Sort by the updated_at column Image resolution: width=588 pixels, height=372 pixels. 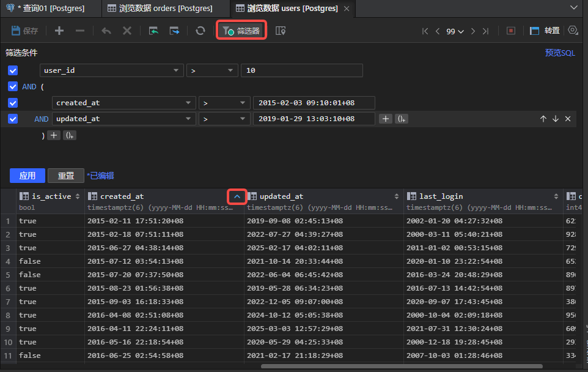pyautogui.click(x=396, y=196)
